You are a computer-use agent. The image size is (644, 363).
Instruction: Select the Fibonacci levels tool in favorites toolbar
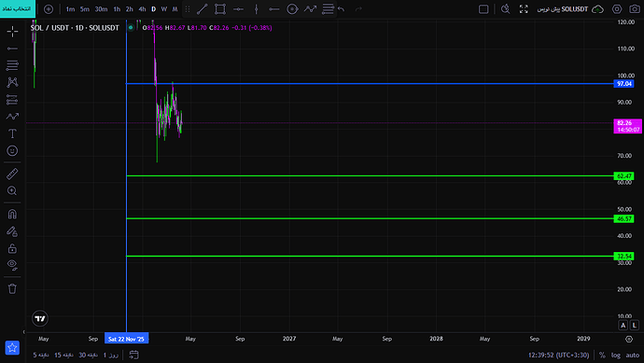(328, 9)
